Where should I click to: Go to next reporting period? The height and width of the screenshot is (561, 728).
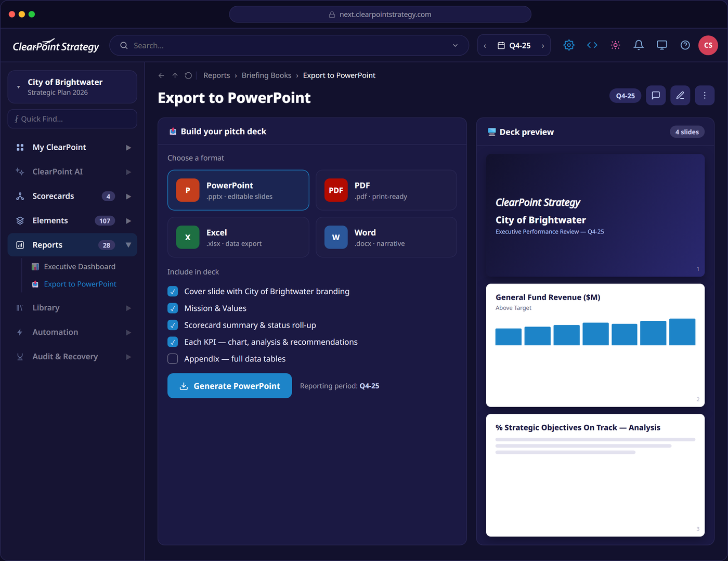(543, 46)
